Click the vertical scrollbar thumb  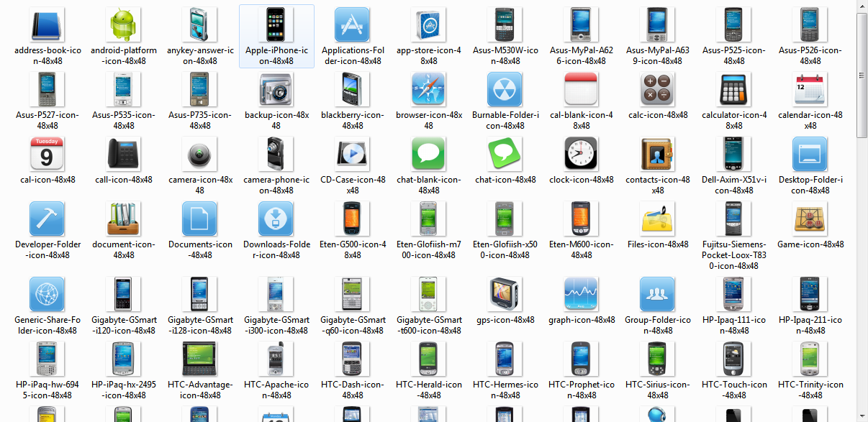tap(862, 75)
